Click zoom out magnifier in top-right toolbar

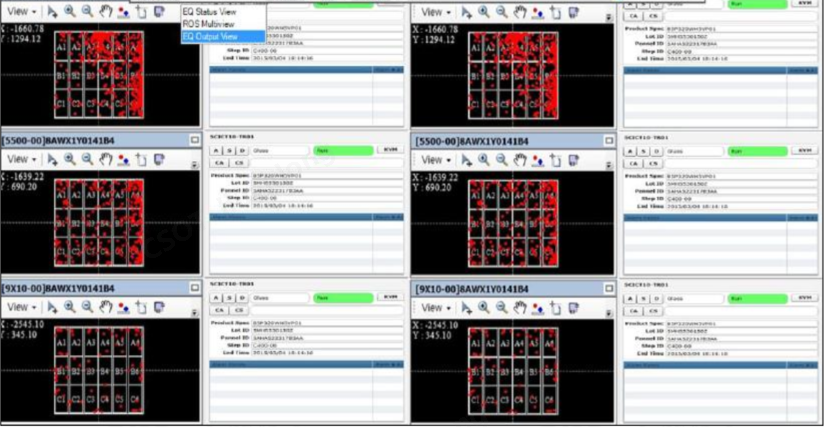(x=502, y=12)
